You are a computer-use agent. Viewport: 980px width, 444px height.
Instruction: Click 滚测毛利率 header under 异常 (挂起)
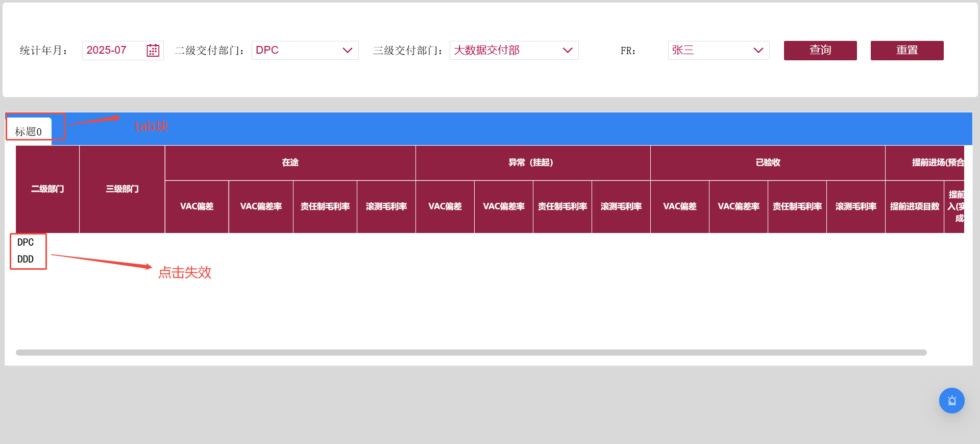click(621, 206)
